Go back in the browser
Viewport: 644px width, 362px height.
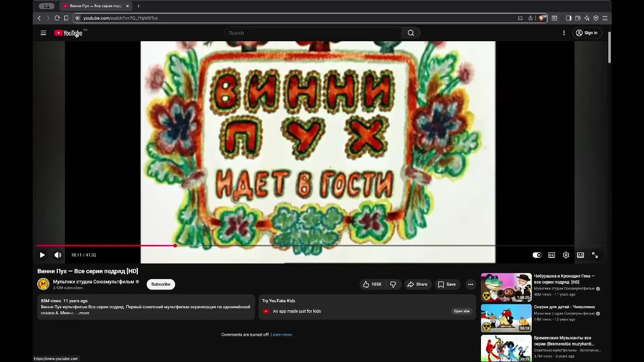click(39, 18)
